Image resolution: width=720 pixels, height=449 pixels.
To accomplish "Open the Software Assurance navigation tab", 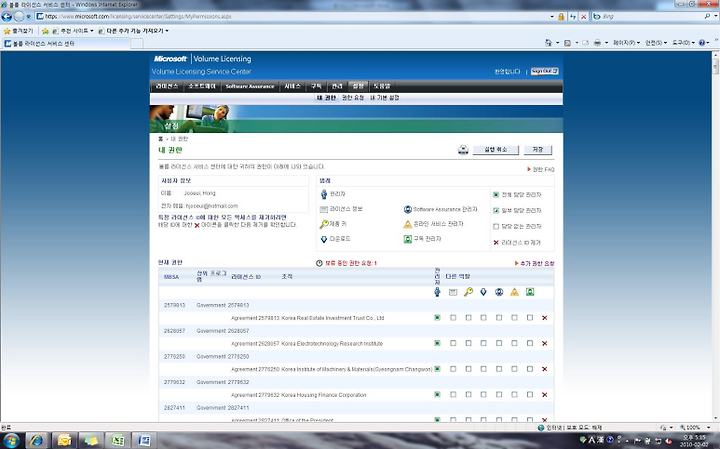I will coord(250,86).
